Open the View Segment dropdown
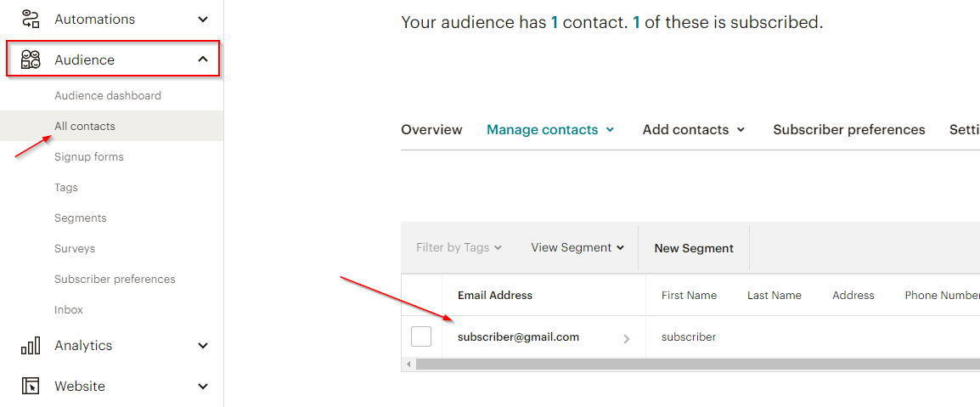This screenshot has width=980, height=407. tap(577, 248)
